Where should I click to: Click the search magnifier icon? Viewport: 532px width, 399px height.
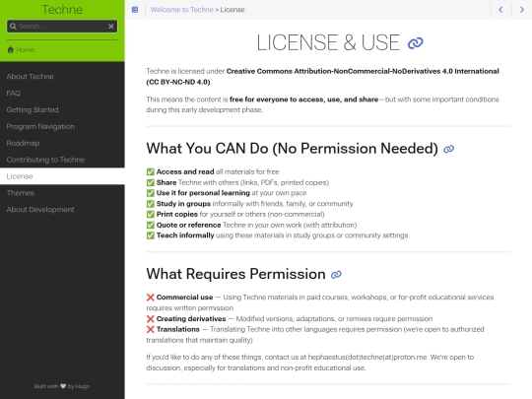coord(13,27)
